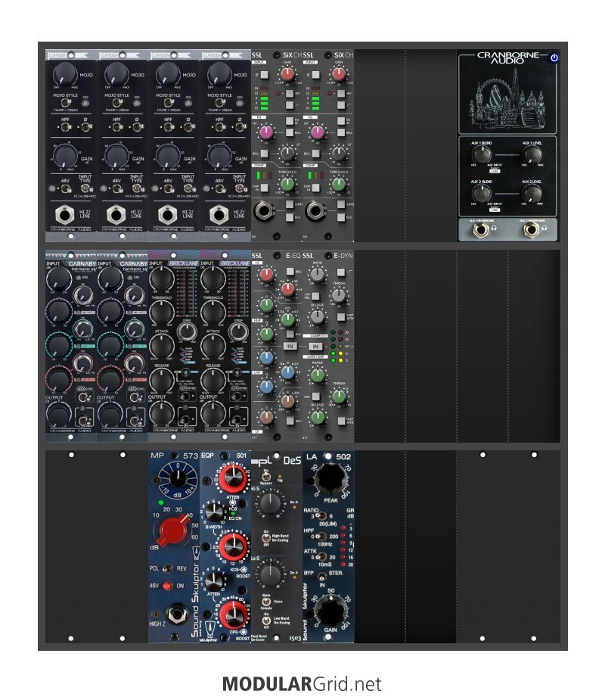Adjust the AUX 1 LEVEL knob
The height and width of the screenshot is (700, 605).
532,154
